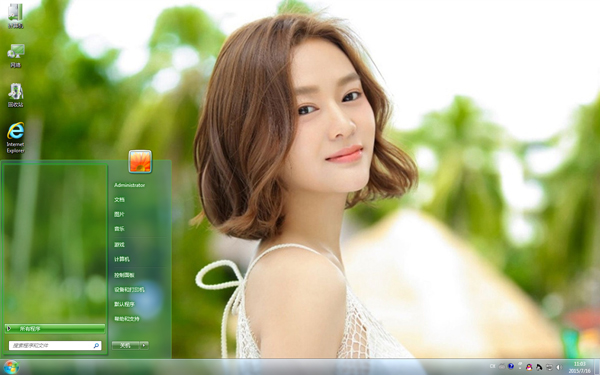Click the blue help tray icon
600x375 pixels.
(511, 367)
